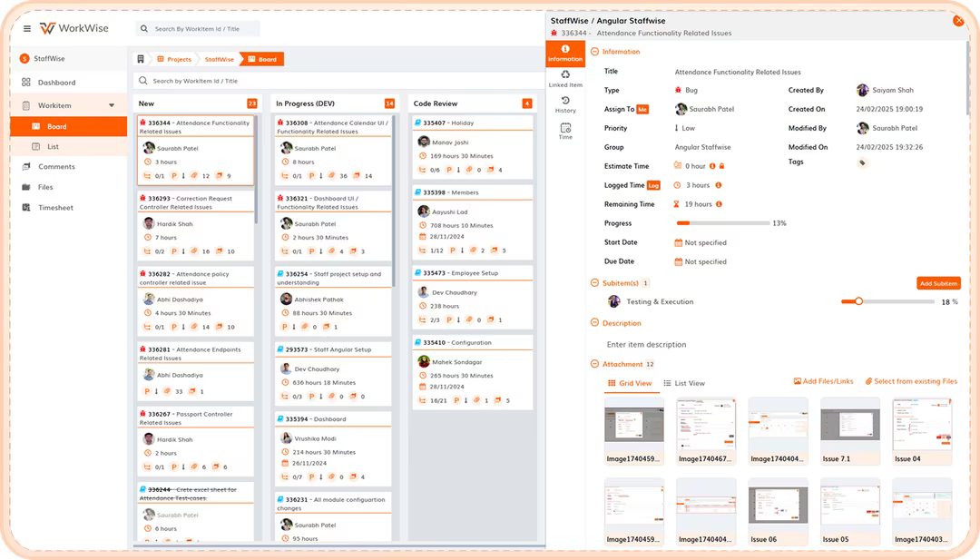Collapse the Attachment section
This screenshot has height=560, width=980.
pos(594,364)
